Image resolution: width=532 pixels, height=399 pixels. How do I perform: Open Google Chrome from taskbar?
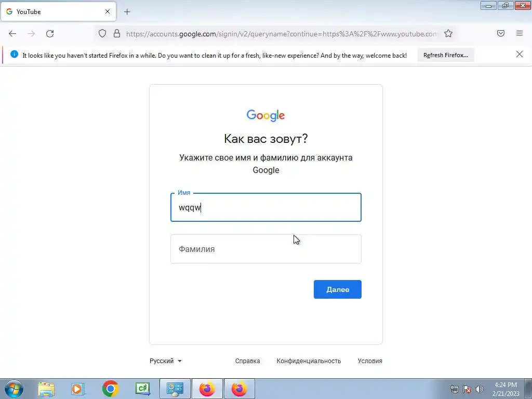(110, 389)
